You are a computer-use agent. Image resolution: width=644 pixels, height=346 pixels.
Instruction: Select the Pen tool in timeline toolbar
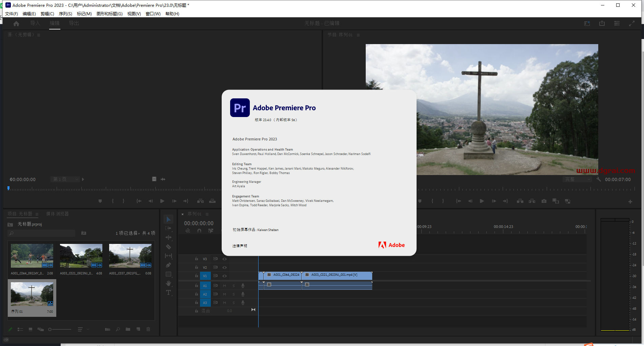click(x=168, y=265)
